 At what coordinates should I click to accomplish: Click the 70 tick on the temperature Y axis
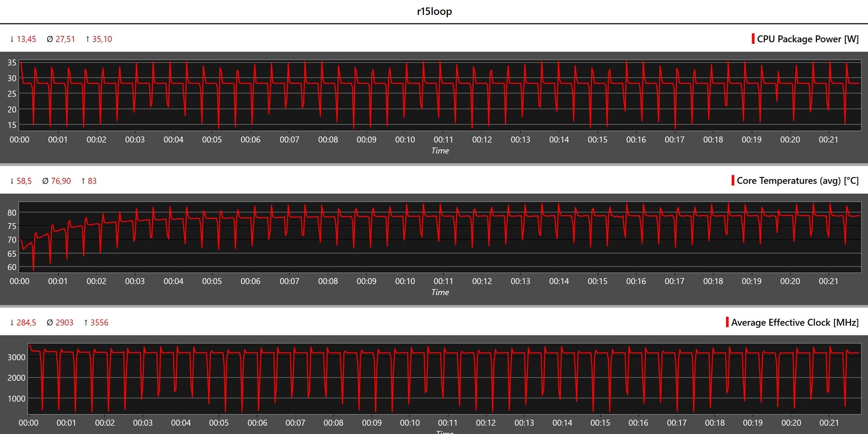pyautogui.click(x=12, y=240)
